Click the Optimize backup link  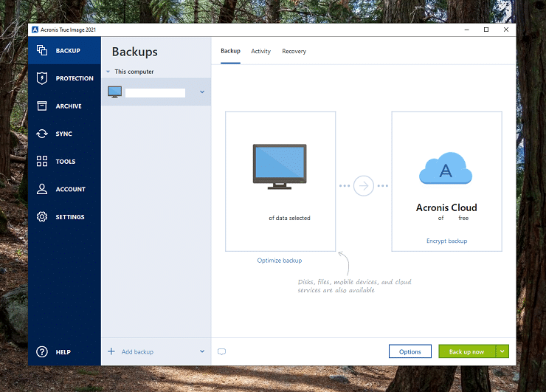(x=280, y=261)
